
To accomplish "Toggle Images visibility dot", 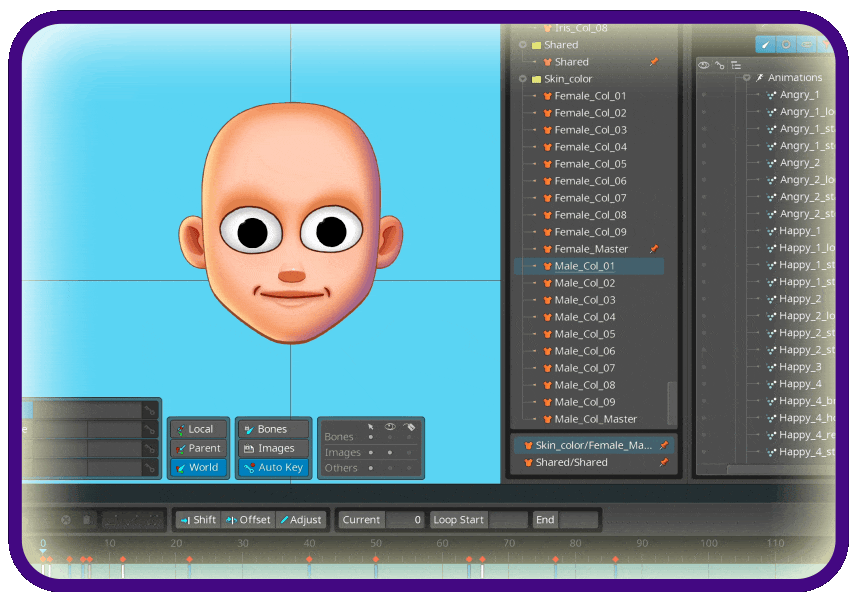I will click(390, 452).
